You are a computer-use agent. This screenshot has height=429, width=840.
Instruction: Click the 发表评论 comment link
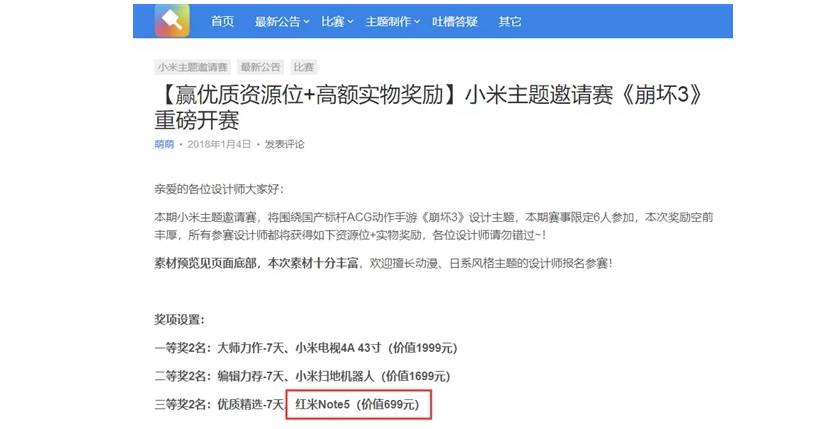pyautogui.click(x=284, y=144)
